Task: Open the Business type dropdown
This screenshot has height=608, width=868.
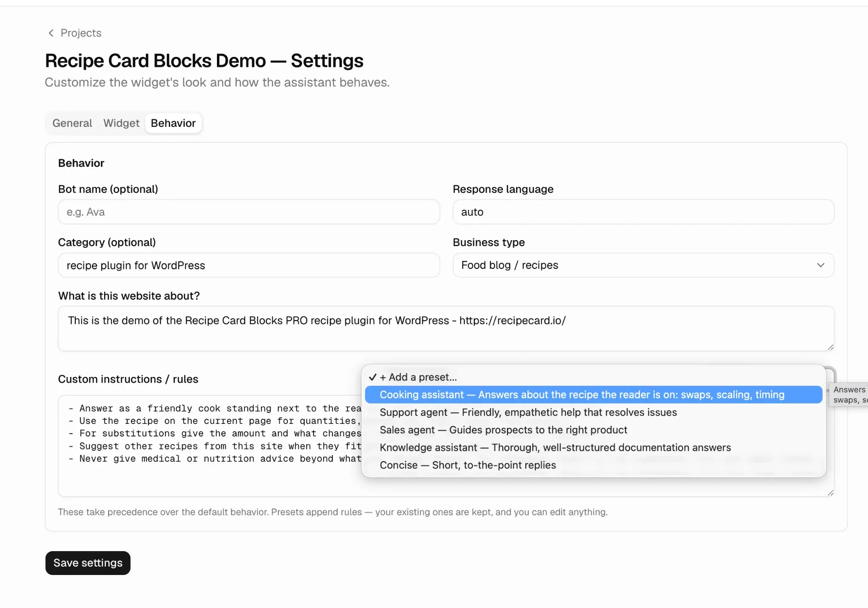Action: (x=643, y=265)
